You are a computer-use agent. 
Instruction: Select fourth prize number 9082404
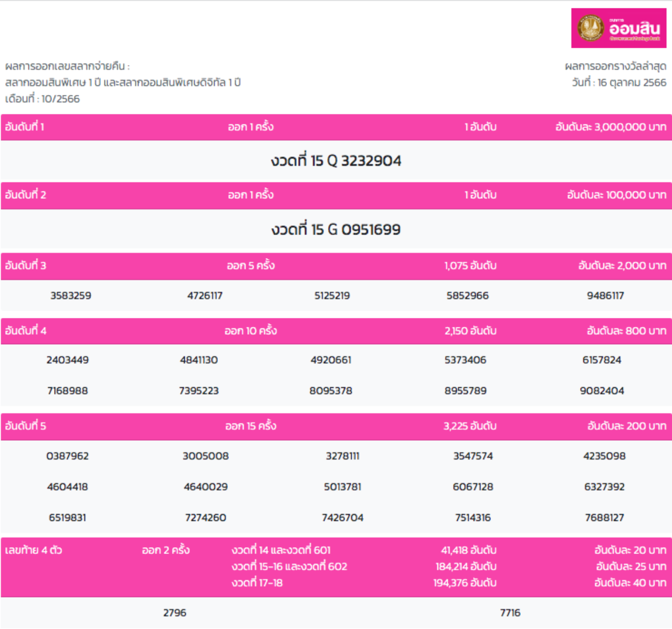pos(602,391)
